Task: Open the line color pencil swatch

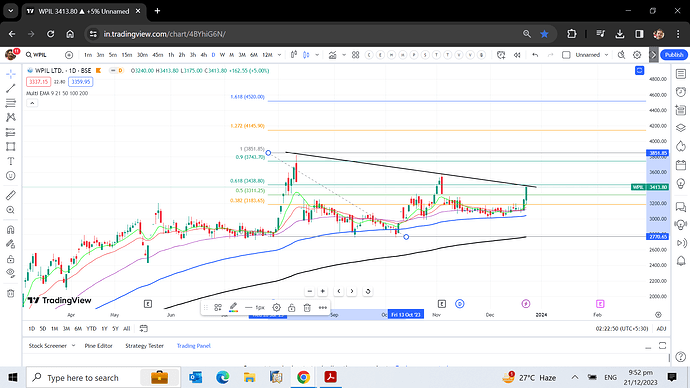Action: pyautogui.click(x=233, y=307)
